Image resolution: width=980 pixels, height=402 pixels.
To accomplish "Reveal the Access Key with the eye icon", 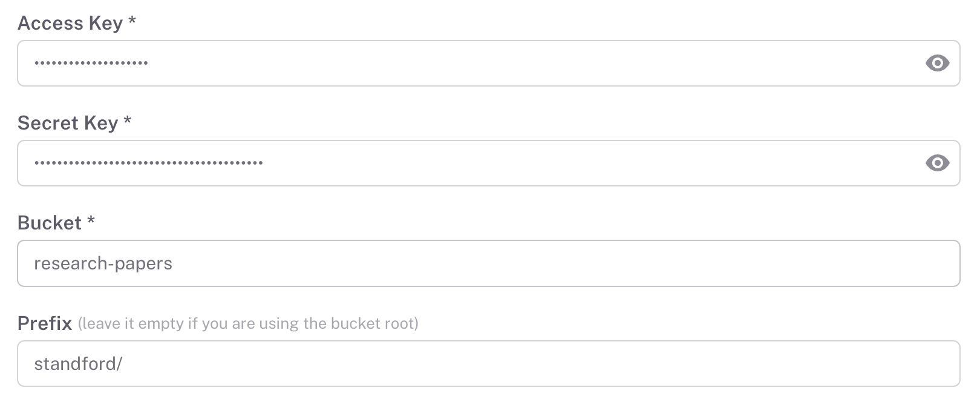I will tap(937, 63).
